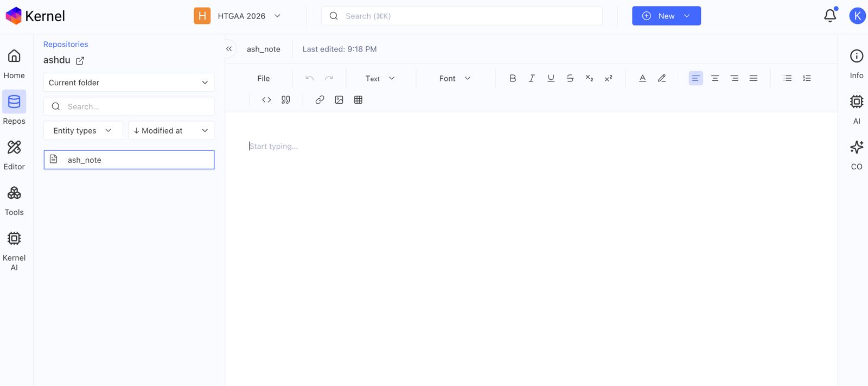The height and width of the screenshot is (386, 868).
Task: Insert an image
Action: pyautogui.click(x=339, y=100)
